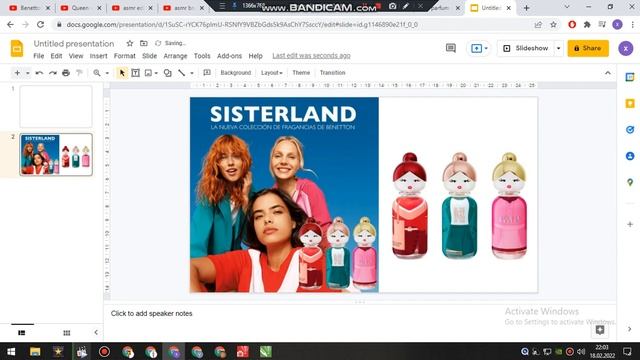Star the Untitled presentation
This screenshot has height=360, width=640.
click(x=130, y=43)
